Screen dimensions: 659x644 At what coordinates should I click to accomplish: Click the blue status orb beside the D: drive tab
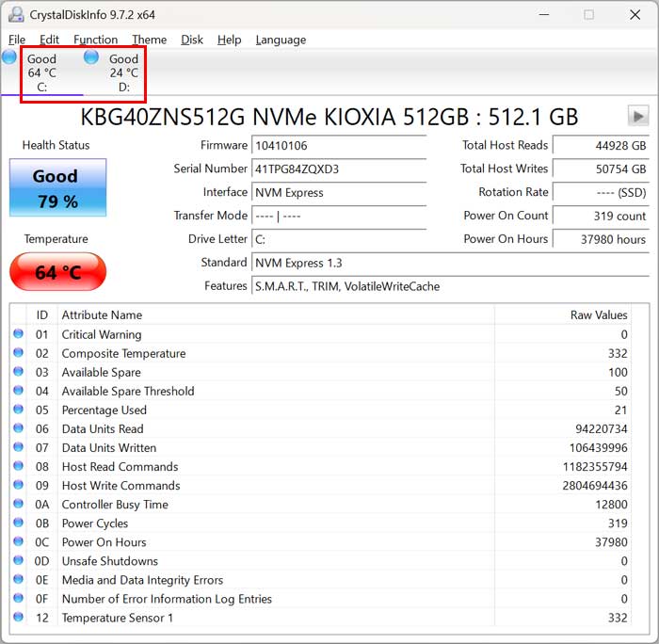click(91, 56)
